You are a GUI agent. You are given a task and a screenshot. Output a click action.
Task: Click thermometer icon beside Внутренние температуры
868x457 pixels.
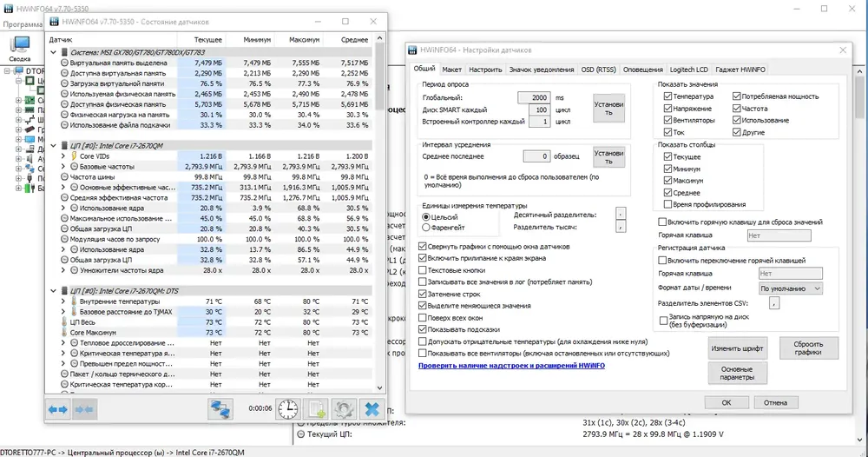pyautogui.click(x=74, y=301)
